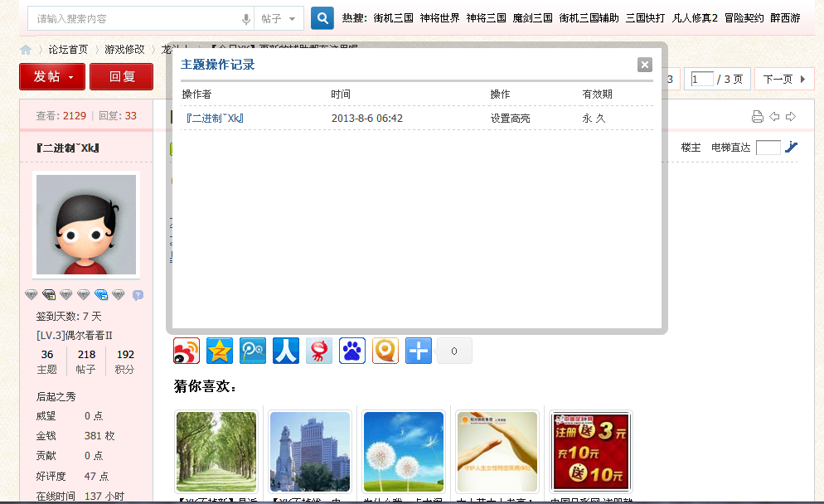
Task: Open the poster's name in the left sidebar
Action: [68, 148]
